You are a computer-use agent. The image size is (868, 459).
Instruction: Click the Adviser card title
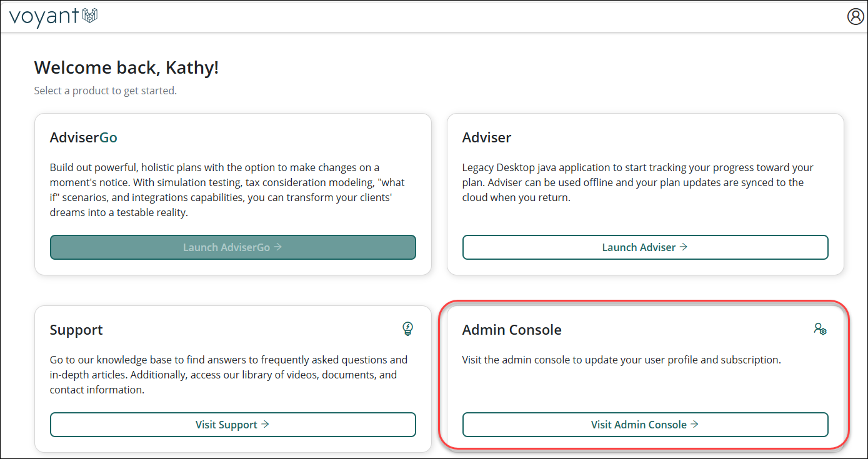pyautogui.click(x=487, y=137)
